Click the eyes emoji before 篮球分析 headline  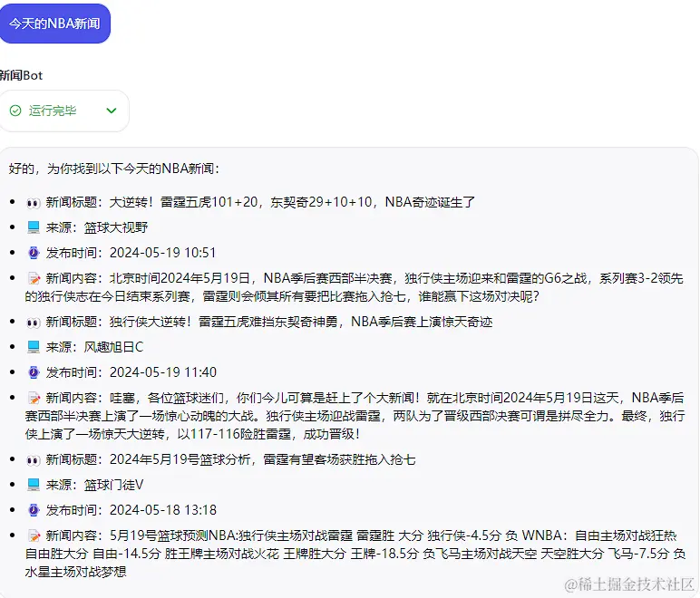coord(34,460)
